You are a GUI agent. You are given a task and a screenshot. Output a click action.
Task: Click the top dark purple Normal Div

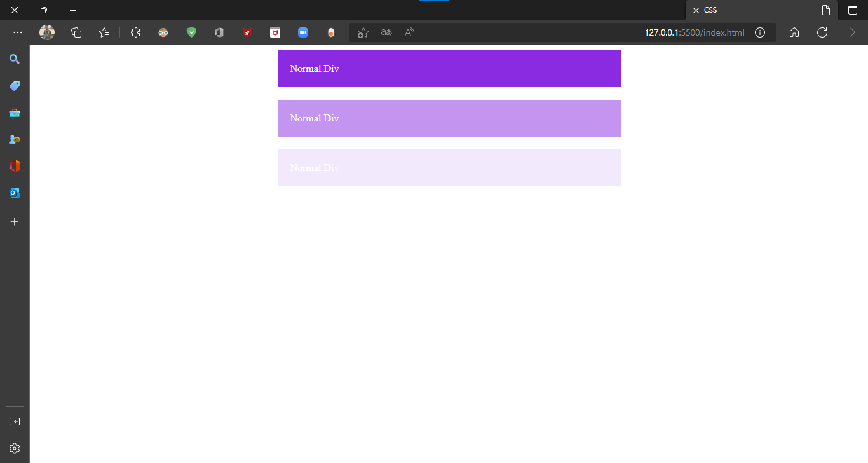[x=449, y=69]
